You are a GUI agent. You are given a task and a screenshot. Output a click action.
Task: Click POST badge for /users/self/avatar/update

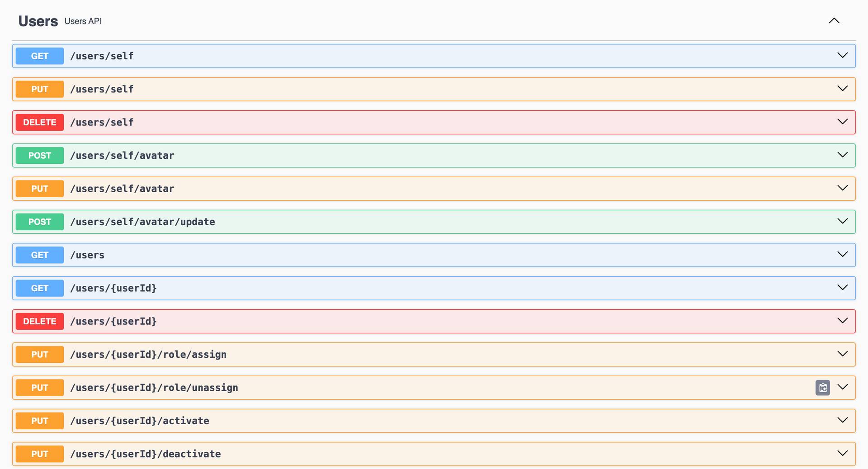click(x=40, y=222)
